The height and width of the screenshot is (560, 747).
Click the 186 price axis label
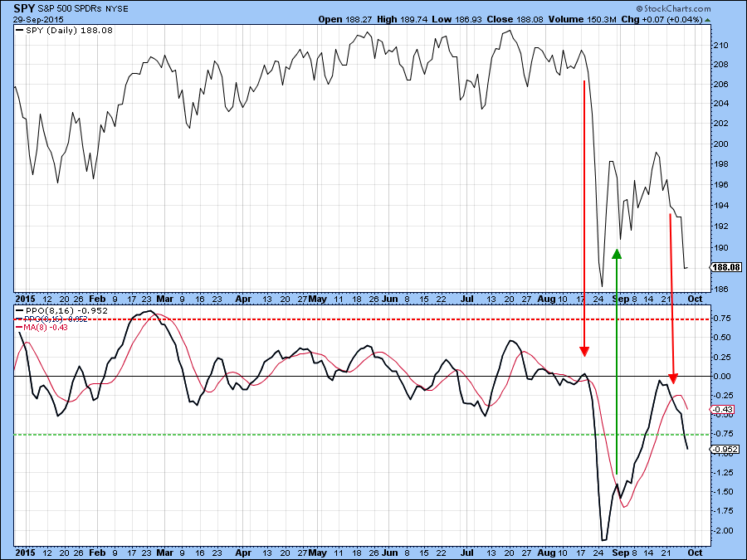[x=720, y=289]
